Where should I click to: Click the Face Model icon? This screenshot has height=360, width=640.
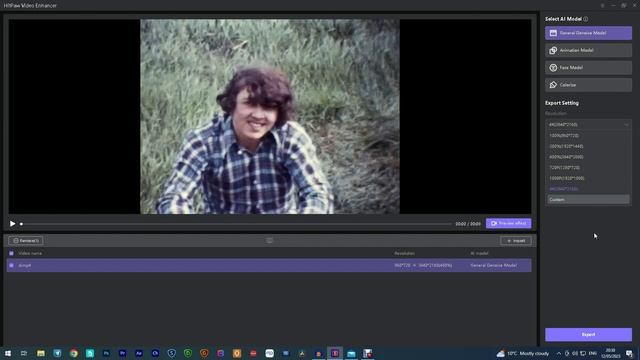tap(553, 68)
